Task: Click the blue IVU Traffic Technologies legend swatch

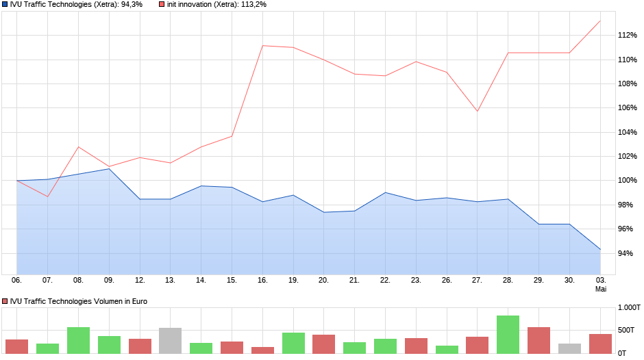Action: tap(5, 5)
